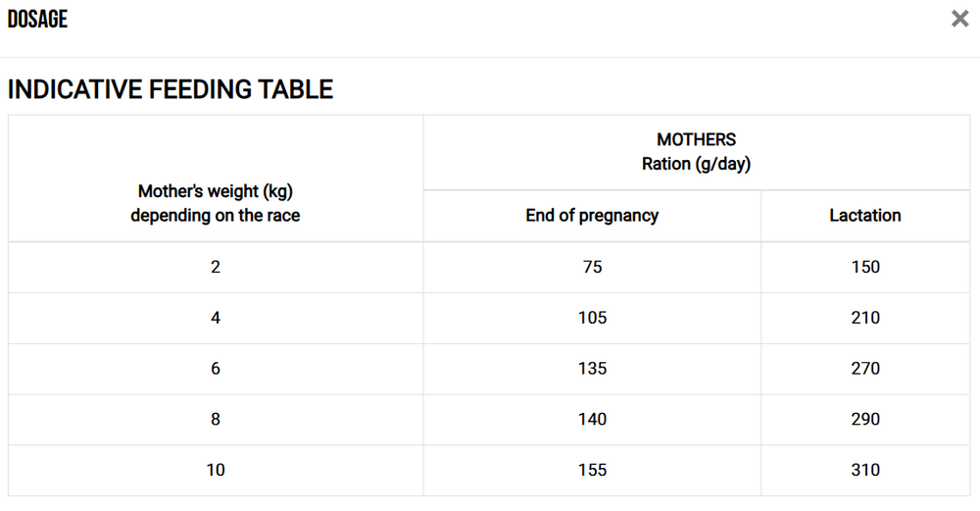This screenshot has height=511, width=980.
Task: Click the Mothers Ration (g/day) header cell
Action: pos(696,152)
